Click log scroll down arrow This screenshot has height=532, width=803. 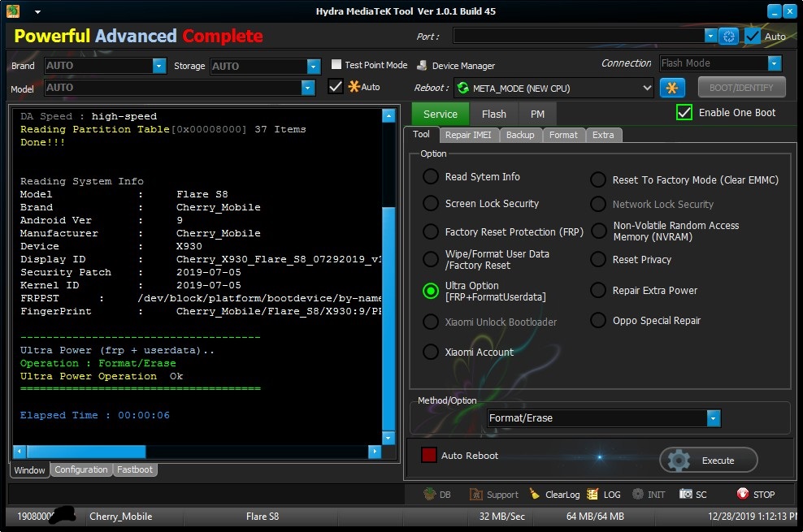tap(388, 437)
